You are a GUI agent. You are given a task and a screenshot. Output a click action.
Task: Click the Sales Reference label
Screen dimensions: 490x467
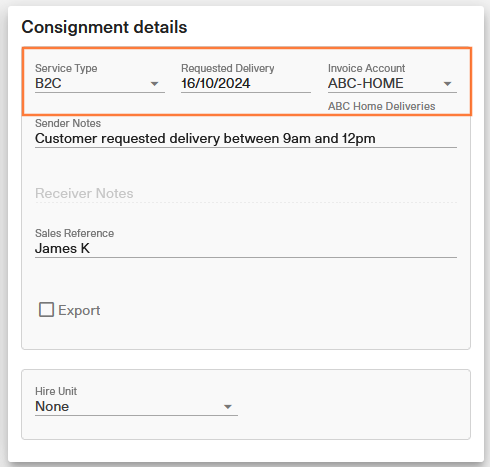pos(74,233)
